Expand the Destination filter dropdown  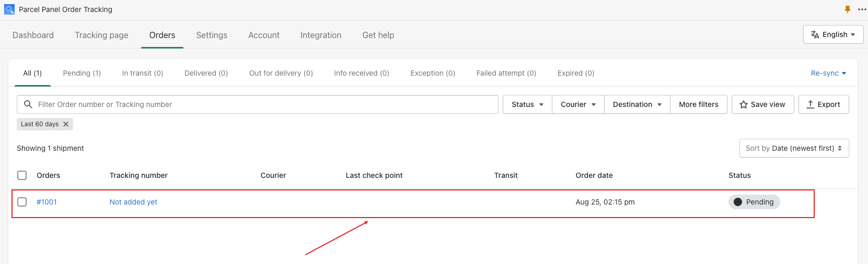pyautogui.click(x=637, y=104)
